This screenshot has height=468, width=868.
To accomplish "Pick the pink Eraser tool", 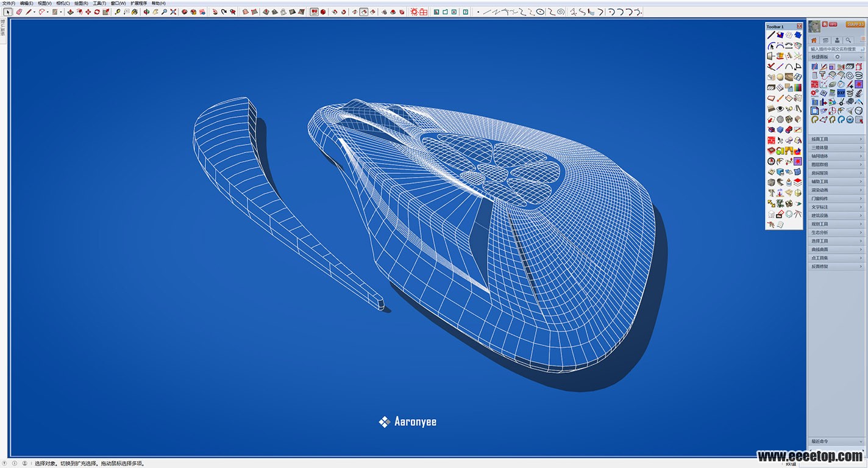I will 19,12.
